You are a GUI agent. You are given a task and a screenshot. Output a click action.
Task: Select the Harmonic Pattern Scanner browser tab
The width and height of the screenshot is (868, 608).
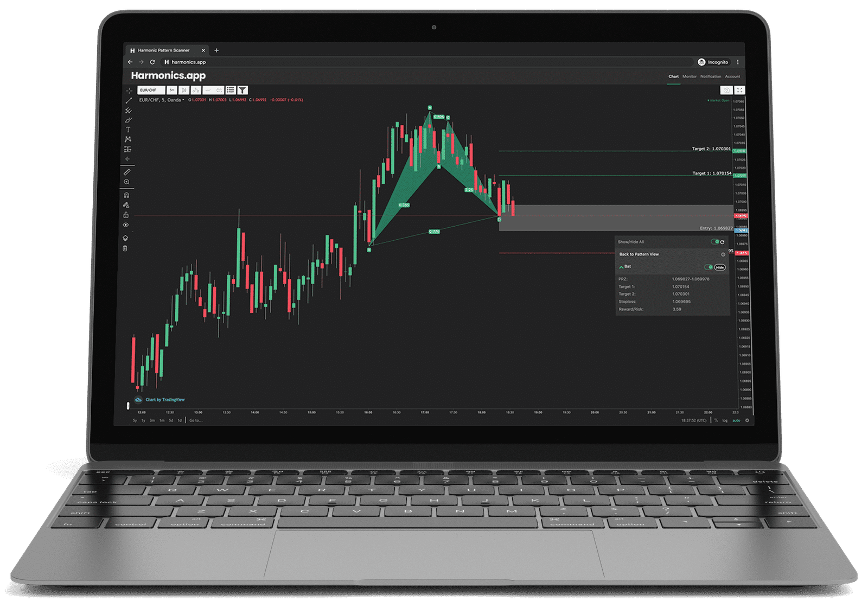pyautogui.click(x=167, y=50)
